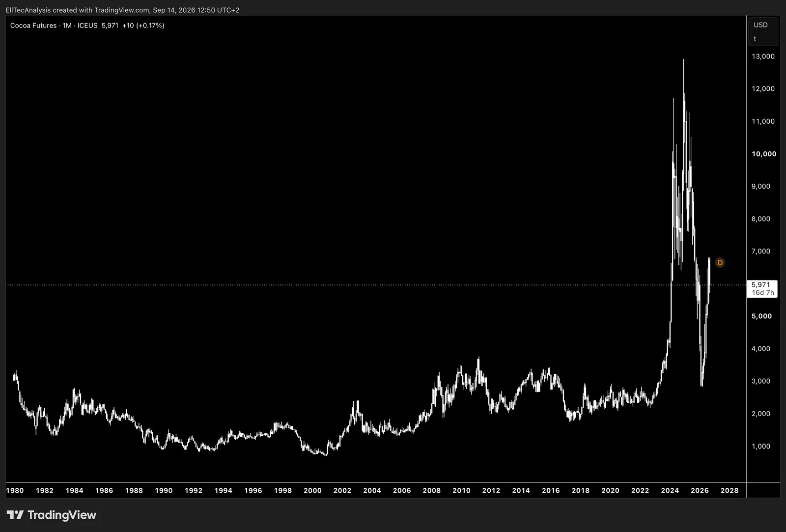Click the 2014 time axis label
The height and width of the screenshot is (532, 786).
click(x=521, y=490)
